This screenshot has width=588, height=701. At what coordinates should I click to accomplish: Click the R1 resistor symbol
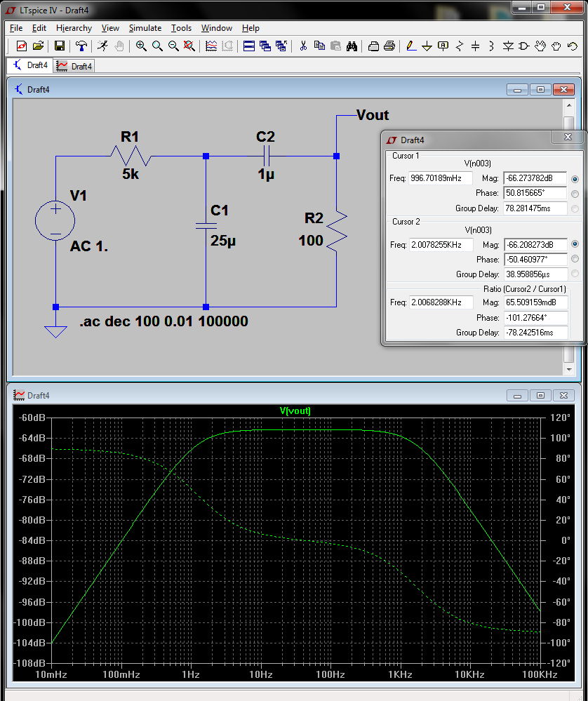[x=131, y=156]
